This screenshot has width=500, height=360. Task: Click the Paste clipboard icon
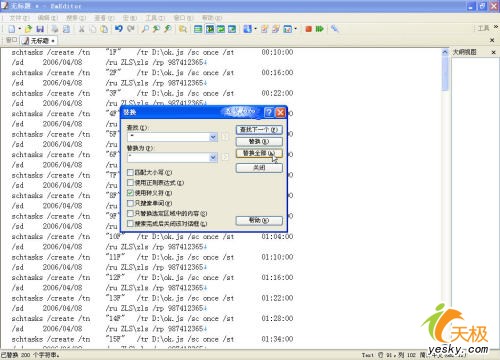[104, 29]
